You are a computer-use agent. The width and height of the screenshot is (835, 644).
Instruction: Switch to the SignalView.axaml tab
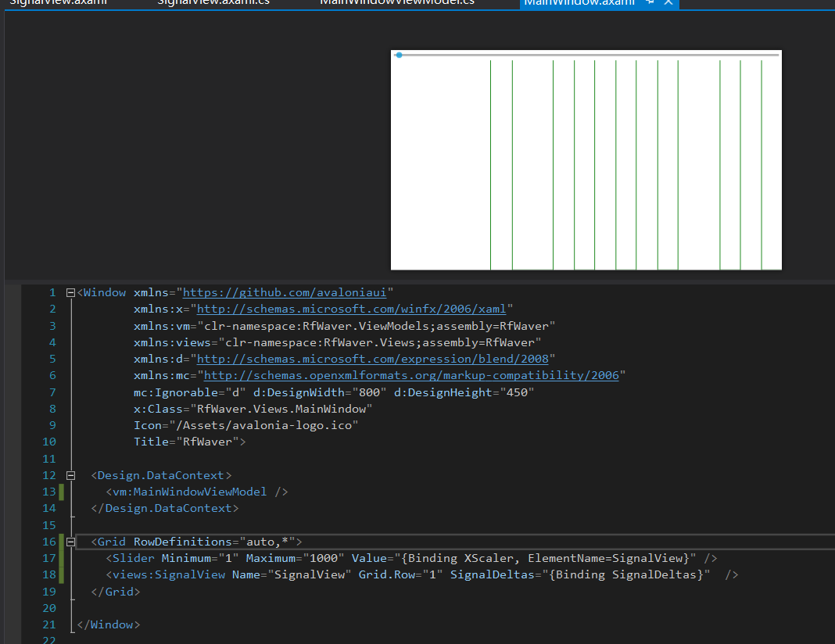point(59,2)
